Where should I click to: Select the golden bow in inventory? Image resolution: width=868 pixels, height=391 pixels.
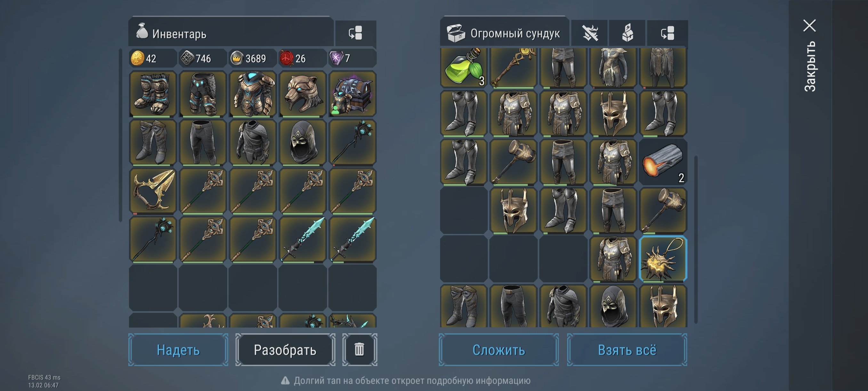tap(153, 191)
